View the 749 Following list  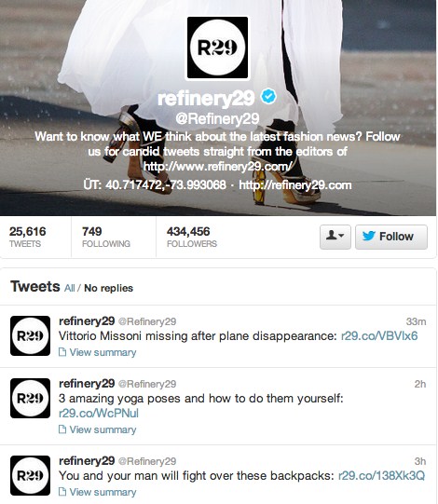click(x=106, y=237)
